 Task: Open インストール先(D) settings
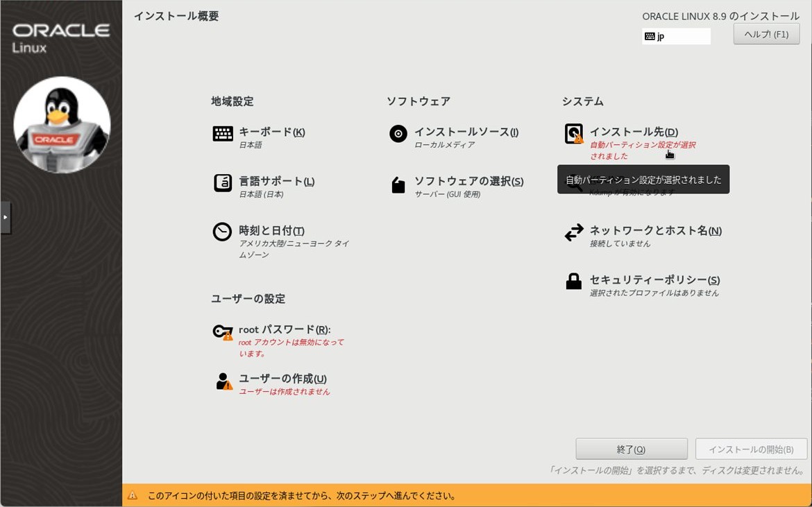click(634, 132)
